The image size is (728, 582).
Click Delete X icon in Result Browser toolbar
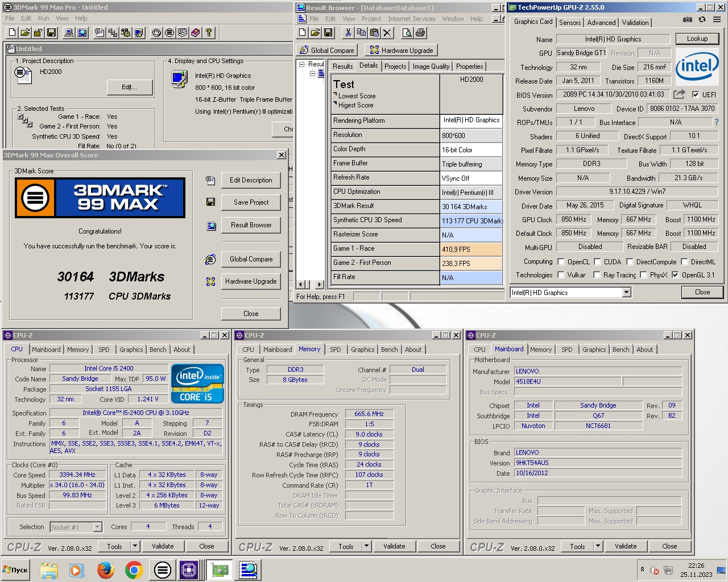click(387, 32)
